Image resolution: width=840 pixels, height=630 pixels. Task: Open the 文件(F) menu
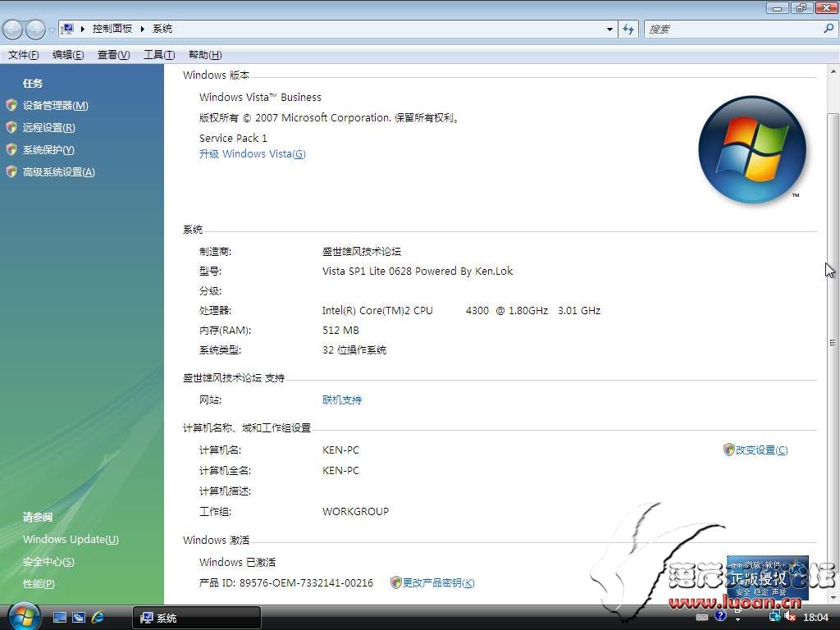(x=23, y=55)
